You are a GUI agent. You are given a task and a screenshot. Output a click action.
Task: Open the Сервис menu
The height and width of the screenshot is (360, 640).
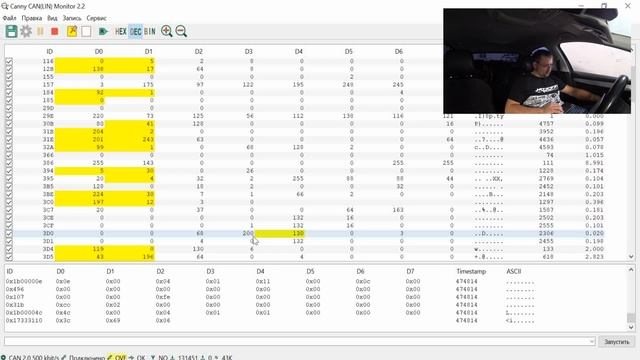(x=97, y=18)
